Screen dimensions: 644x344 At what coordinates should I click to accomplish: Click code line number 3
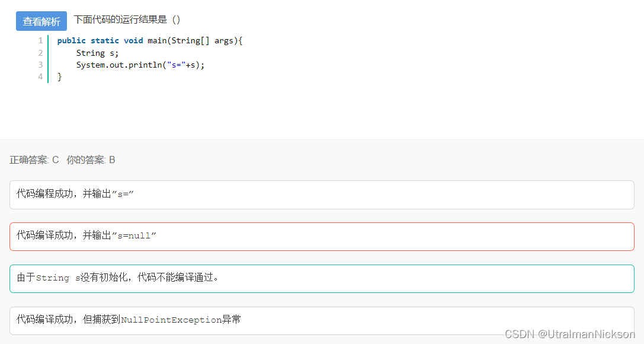coord(40,65)
